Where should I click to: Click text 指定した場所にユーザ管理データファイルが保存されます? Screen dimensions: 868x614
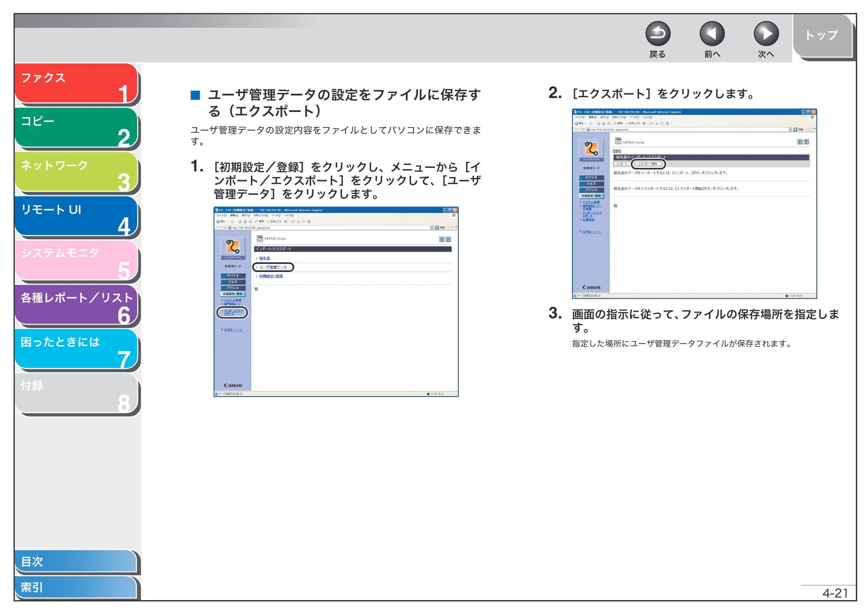coord(682,344)
